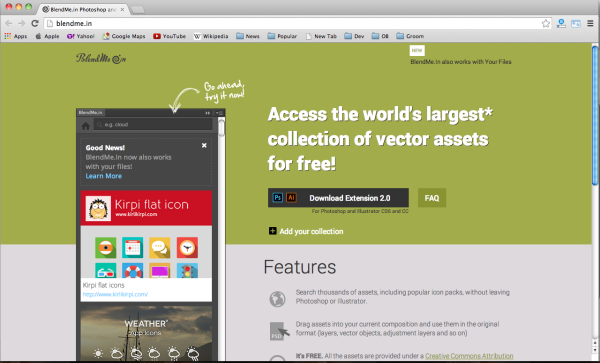Open the Apps bookmark shortcut
600x363 pixels.
tap(16, 36)
